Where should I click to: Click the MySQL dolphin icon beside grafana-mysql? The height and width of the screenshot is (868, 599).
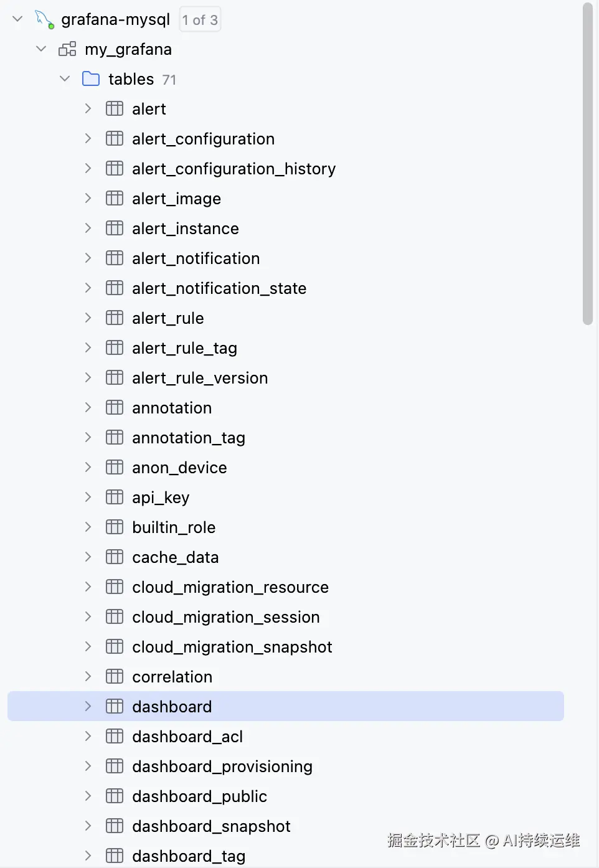pos(43,19)
